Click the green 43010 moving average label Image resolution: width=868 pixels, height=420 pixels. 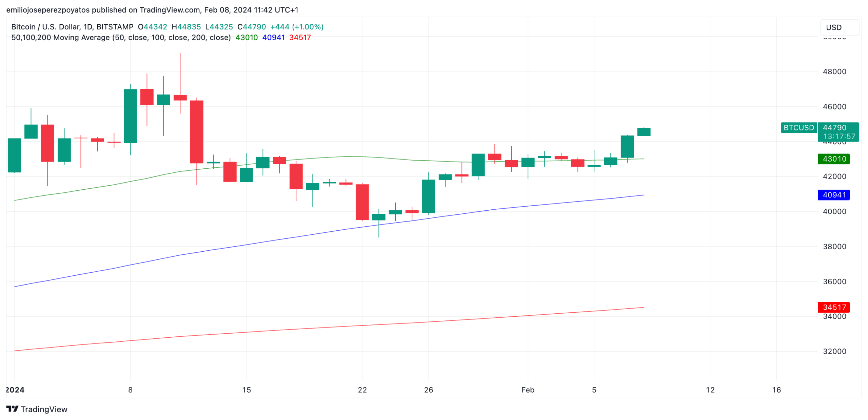pos(833,159)
